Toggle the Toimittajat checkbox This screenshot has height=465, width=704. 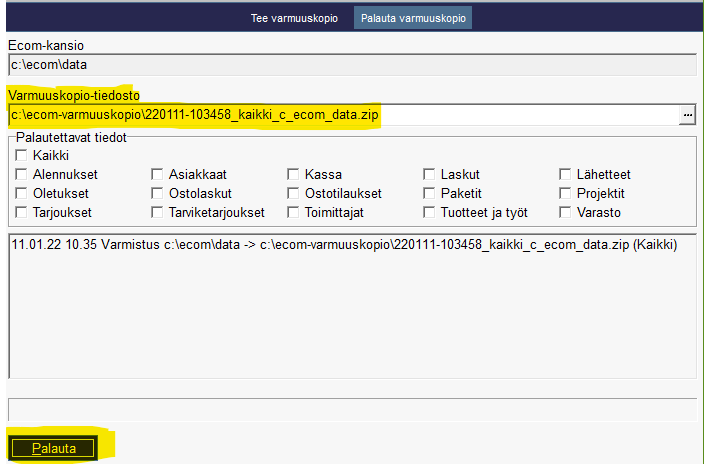(293, 212)
